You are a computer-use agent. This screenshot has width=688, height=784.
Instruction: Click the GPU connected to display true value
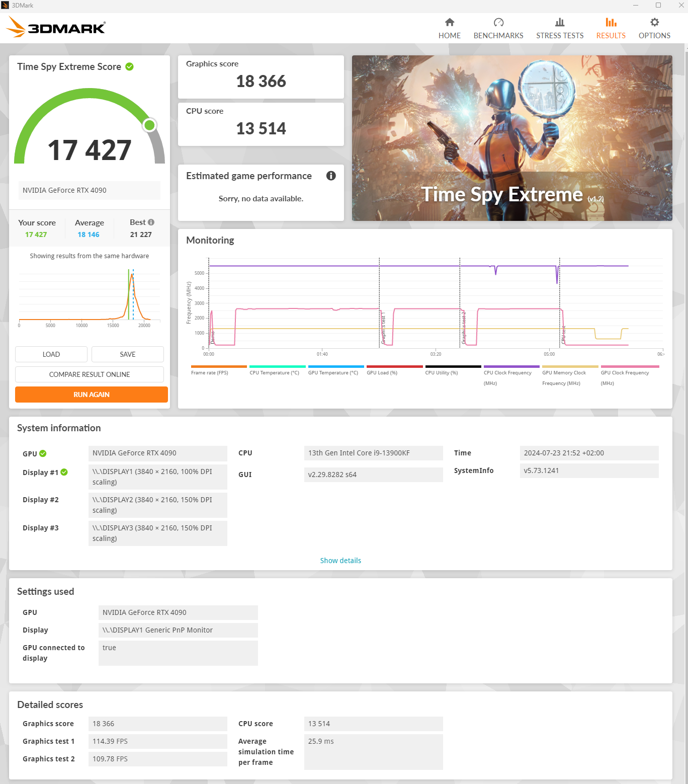coord(178,653)
